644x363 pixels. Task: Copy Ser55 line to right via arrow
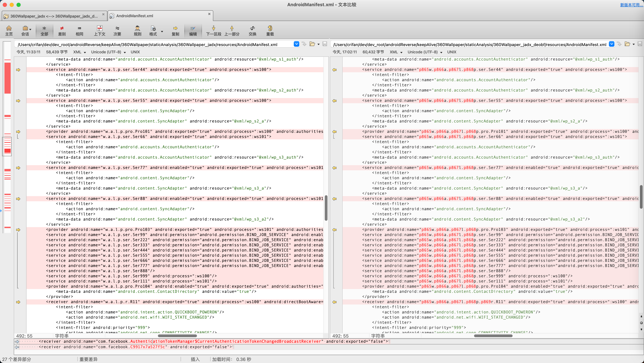click(18, 101)
